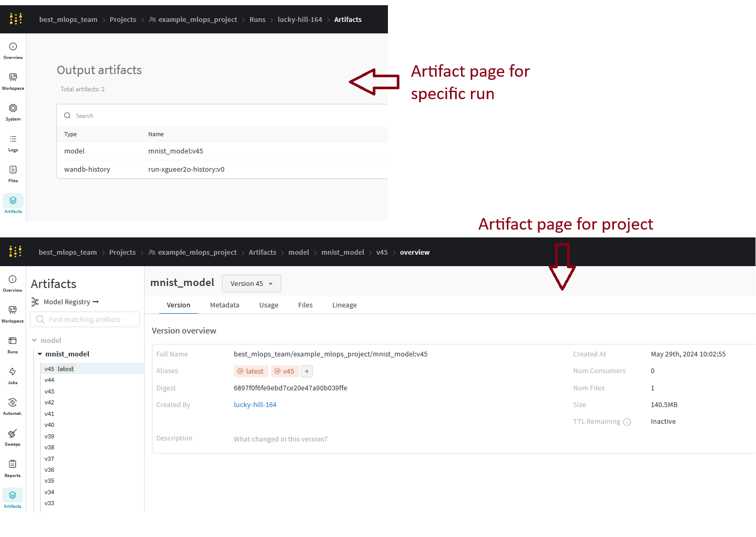756x537 pixels.
Task: Click the Jobs lightning icon
Action: coord(13,372)
